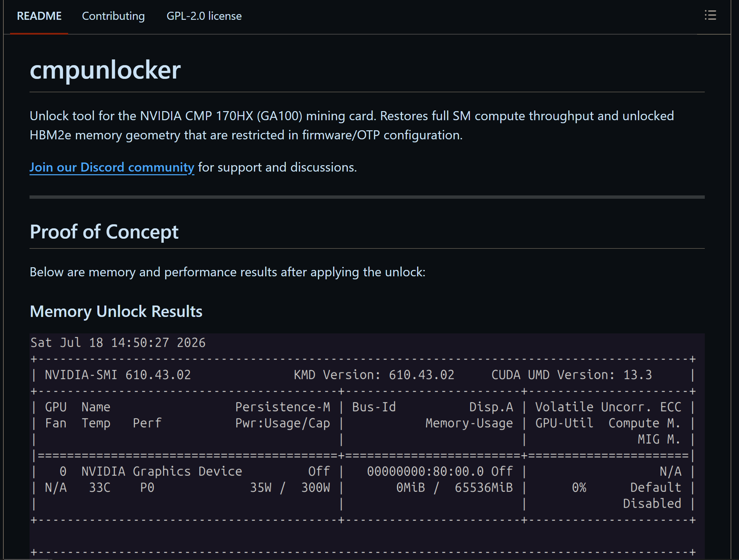Switch to the README tab
Viewport: 739px width, 560px height.
[x=39, y=16]
